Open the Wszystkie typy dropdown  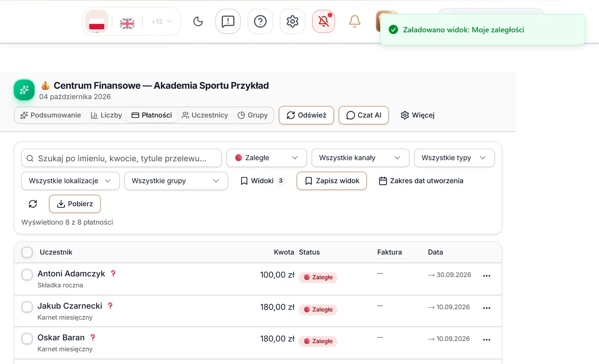454,158
